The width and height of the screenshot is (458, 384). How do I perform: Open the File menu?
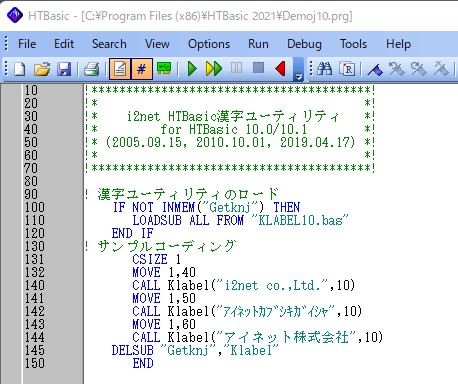[x=27, y=44]
